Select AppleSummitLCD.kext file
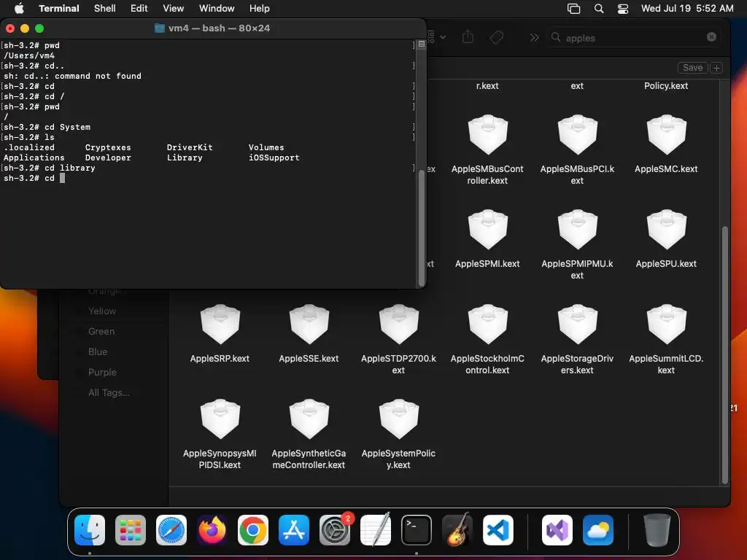This screenshot has height=560, width=747. [666, 340]
